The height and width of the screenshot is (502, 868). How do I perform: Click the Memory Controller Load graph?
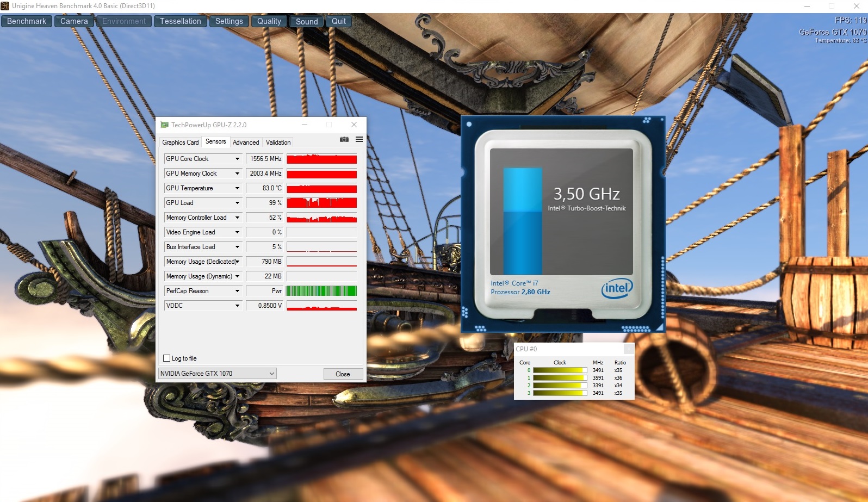tap(322, 218)
